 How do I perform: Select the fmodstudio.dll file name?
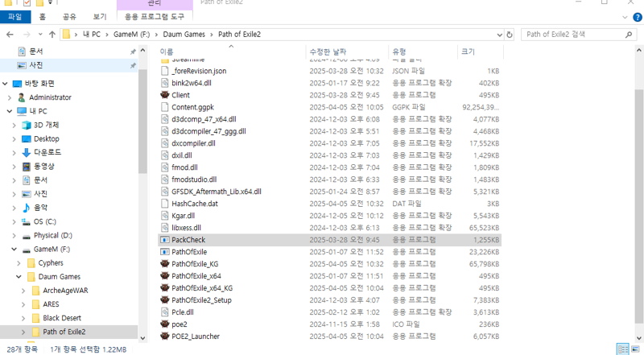(x=194, y=180)
